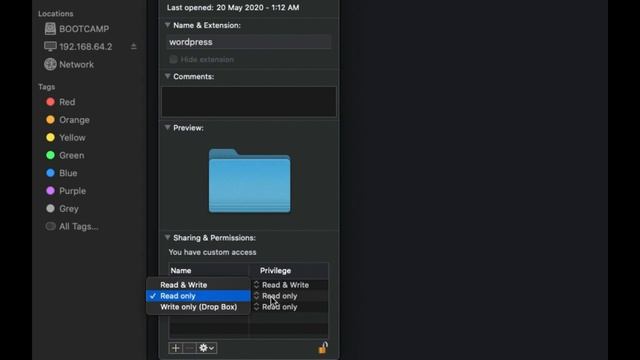Add a user with plus button
Image resolution: width=640 pixels, height=360 pixels.
tap(176, 348)
